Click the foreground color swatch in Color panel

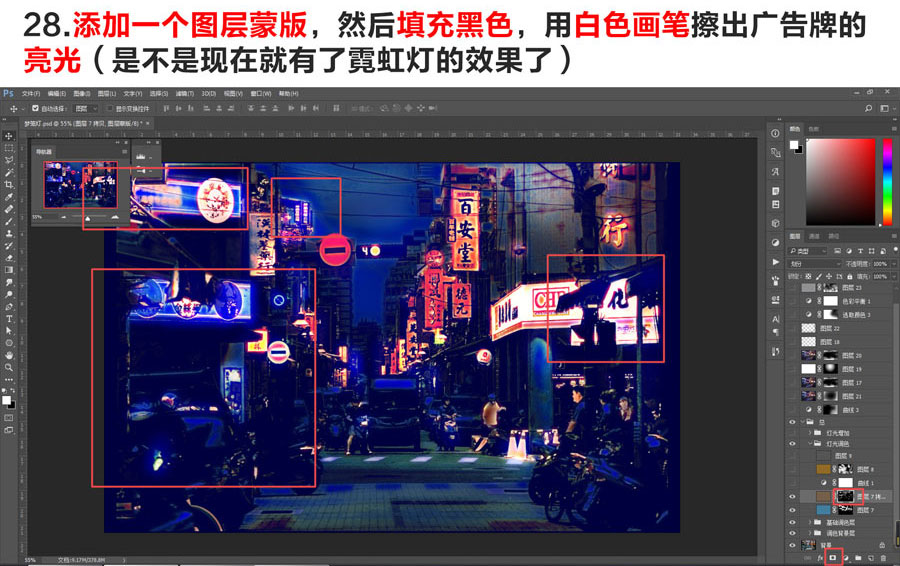[794, 145]
